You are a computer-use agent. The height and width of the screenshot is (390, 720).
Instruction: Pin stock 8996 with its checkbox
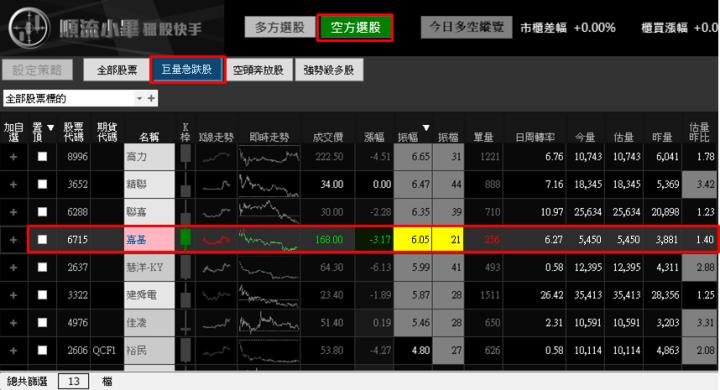click(x=42, y=157)
